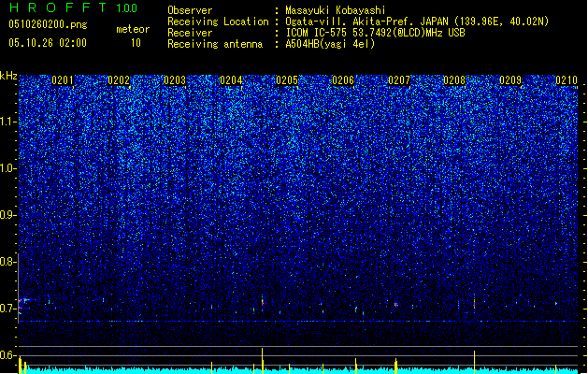Click the meteor label
This screenshot has height=374, width=588.
133,29
